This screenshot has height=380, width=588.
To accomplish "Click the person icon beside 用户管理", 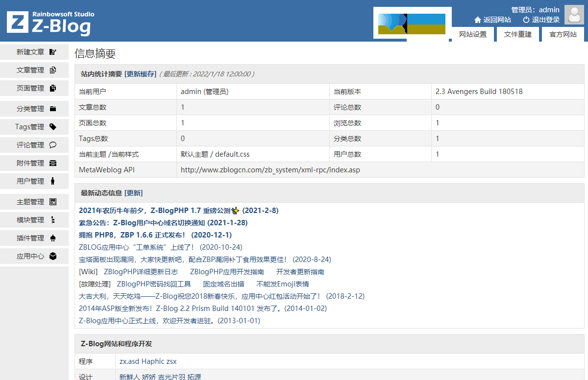I will tap(53, 181).
